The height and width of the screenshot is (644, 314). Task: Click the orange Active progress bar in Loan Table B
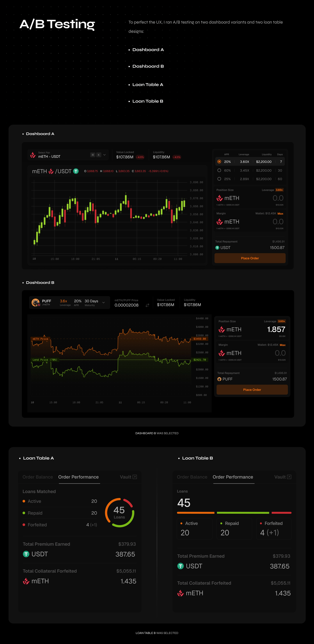[x=196, y=513]
